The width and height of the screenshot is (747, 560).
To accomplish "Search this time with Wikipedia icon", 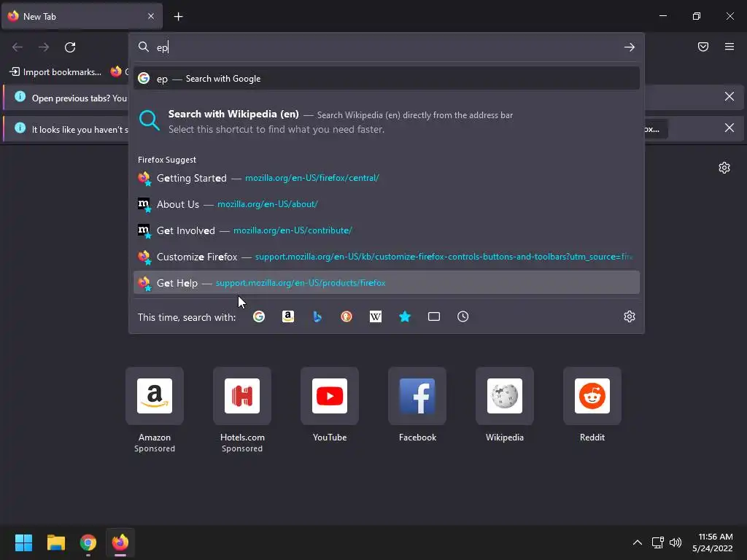I will point(376,316).
